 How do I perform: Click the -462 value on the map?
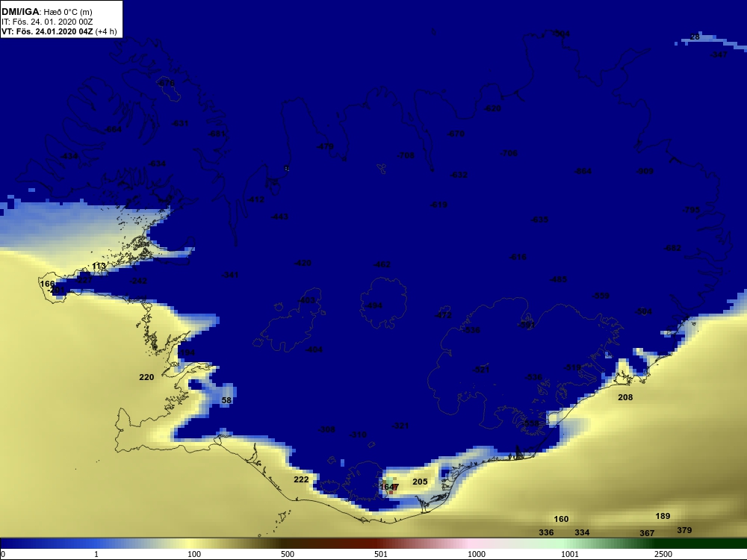[382, 264]
